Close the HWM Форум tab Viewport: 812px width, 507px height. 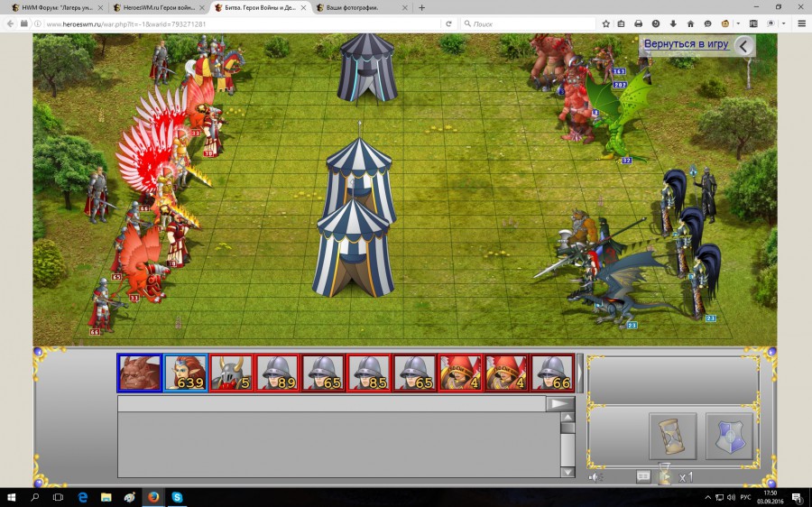click(x=100, y=8)
